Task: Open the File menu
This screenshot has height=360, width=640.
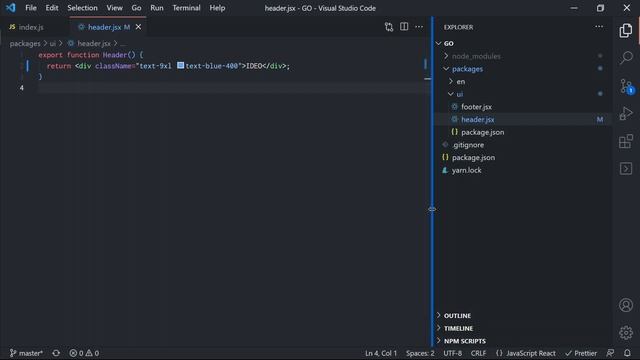Action: (31, 8)
